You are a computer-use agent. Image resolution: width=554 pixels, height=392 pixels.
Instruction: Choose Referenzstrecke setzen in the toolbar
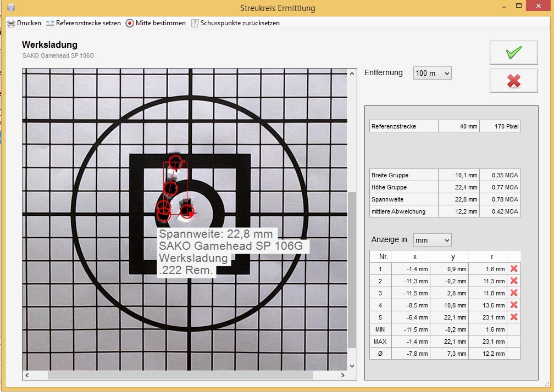tap(88, 23)
